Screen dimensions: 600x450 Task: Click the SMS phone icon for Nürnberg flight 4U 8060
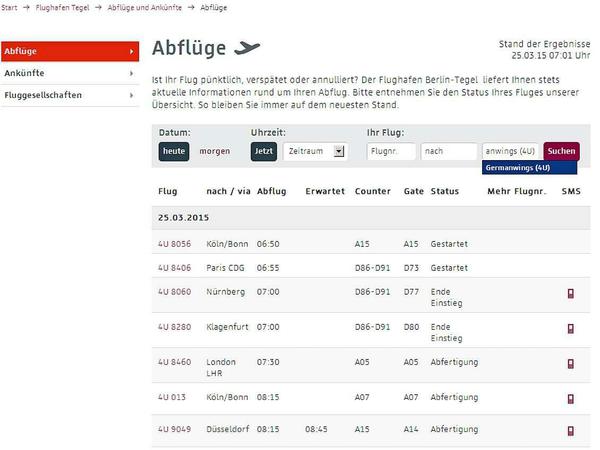coord(571,294)
